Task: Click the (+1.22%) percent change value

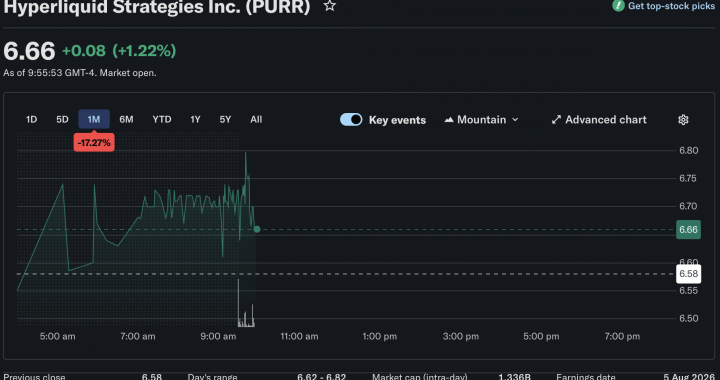Action: point(144,50)
